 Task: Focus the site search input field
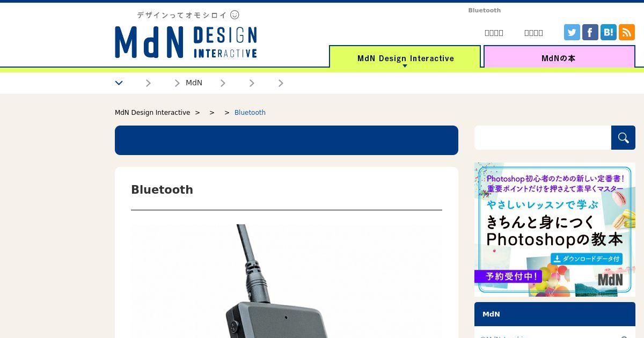pos(543,138)
